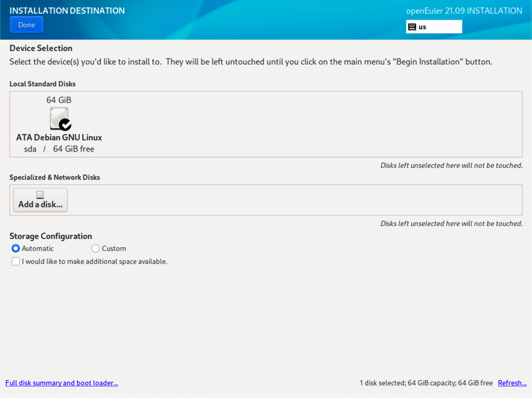Open the us keyboard layout indicator
This screenshot has height=398, width=532.
(x=434, y=27)
